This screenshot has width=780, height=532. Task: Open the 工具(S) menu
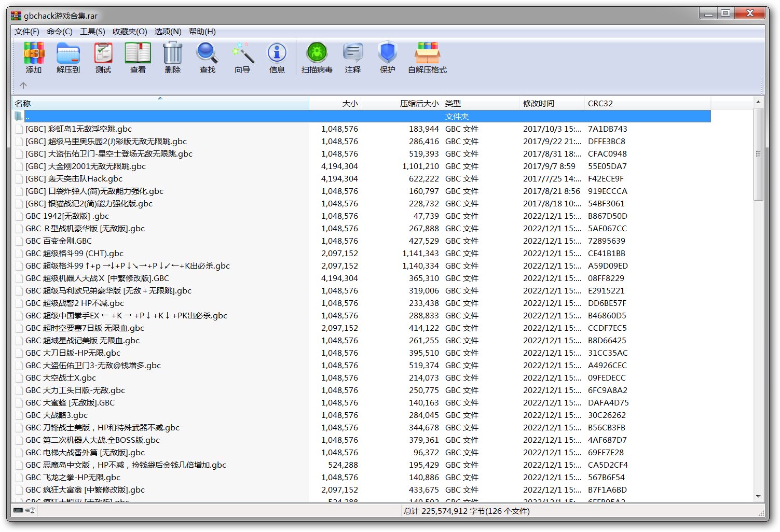pyautogui.click(x=92, y=32)
